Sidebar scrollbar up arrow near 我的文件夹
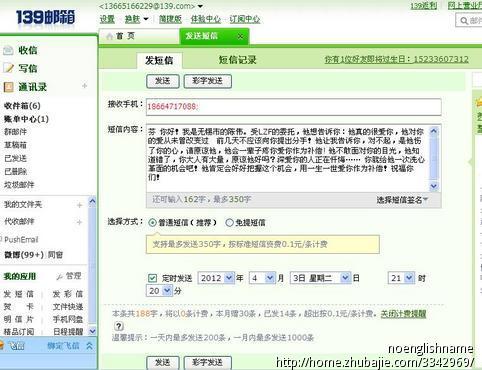Viewport: 482px width, 370px height. (x=92, y=201)
